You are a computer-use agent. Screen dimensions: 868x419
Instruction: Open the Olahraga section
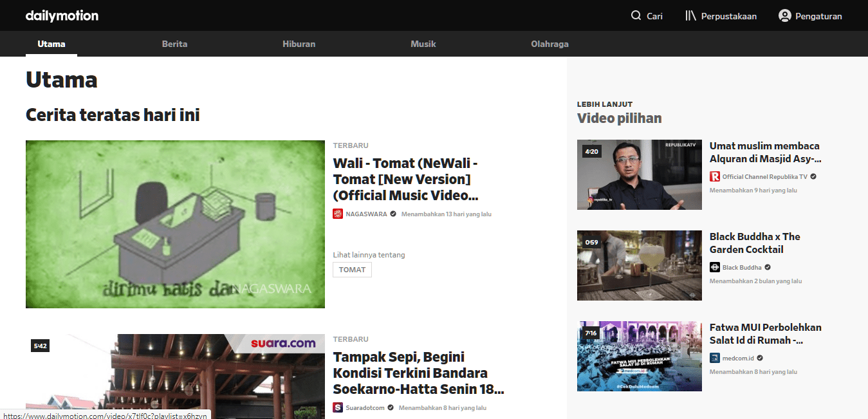coord(549,44)
